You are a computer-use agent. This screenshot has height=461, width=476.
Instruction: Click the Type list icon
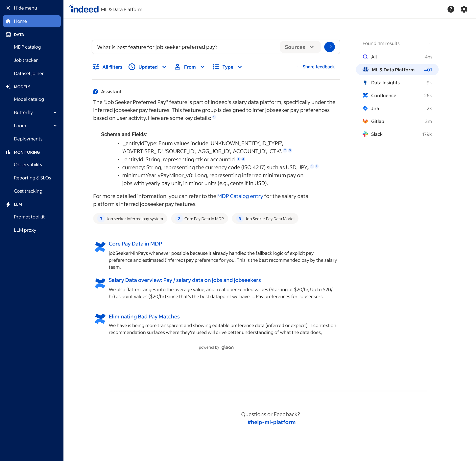click(216, 67)
